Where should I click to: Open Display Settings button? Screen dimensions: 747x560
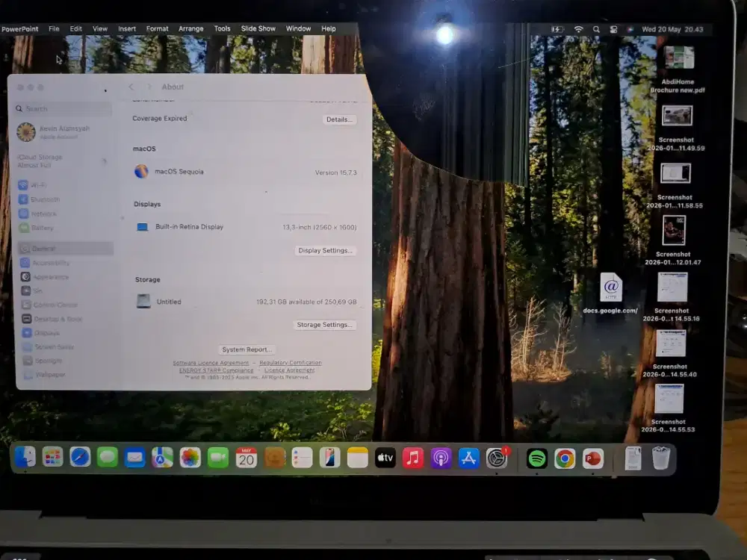point(326,250)
